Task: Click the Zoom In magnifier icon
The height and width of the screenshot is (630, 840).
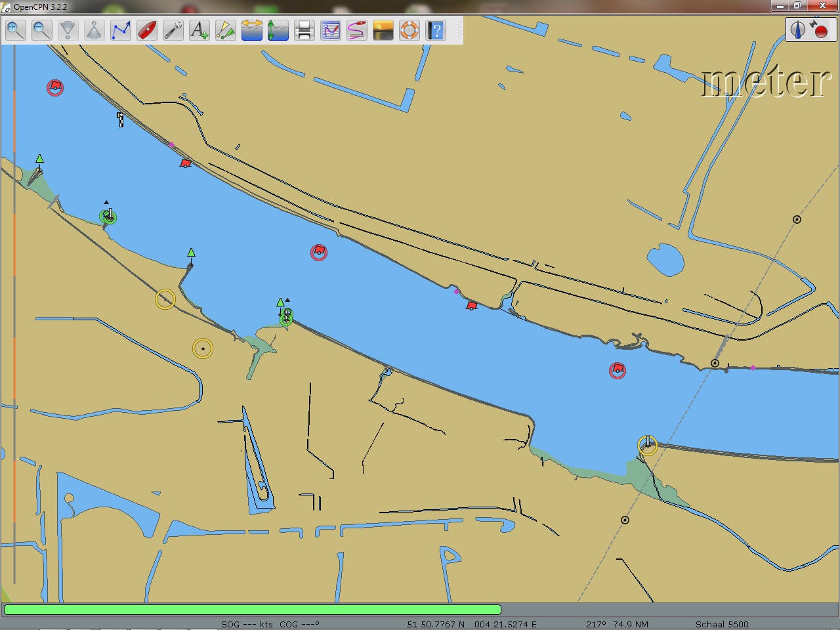Action: point(16,30)
